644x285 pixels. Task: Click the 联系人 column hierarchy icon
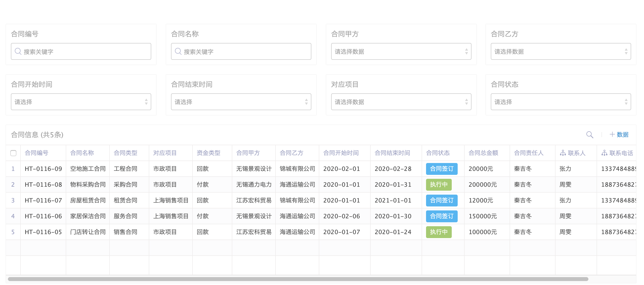563,153
